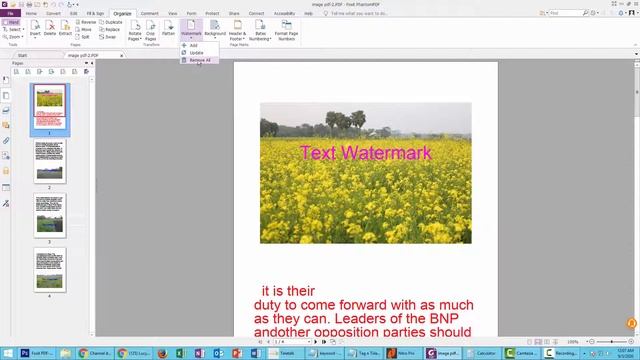Switch to the Form ribbon tab

[x=191, y=13]
